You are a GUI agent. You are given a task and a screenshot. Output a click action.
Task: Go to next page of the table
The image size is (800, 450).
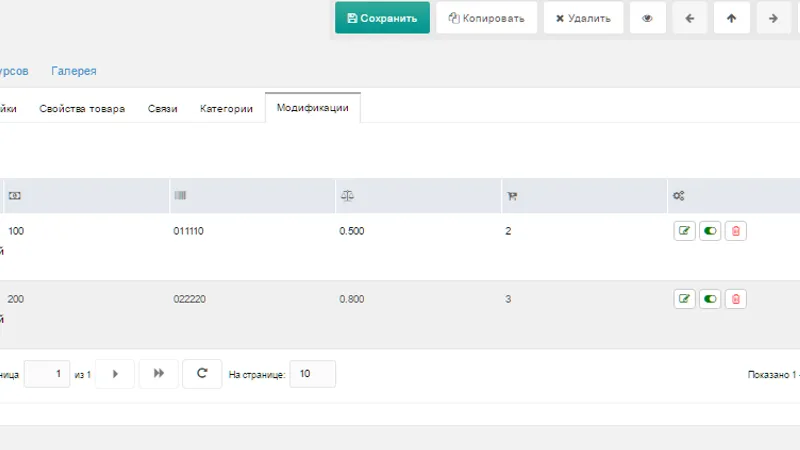[115, 374]
